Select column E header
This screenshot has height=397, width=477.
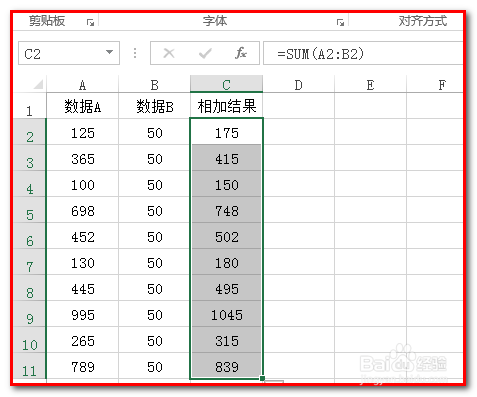tap(370, 84)
